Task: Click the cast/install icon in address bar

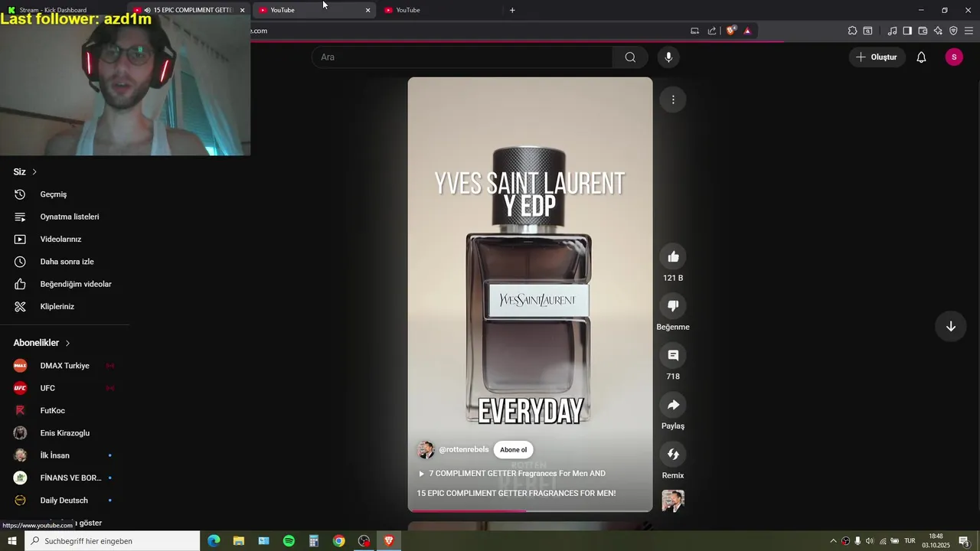Action: pos(694,31)
